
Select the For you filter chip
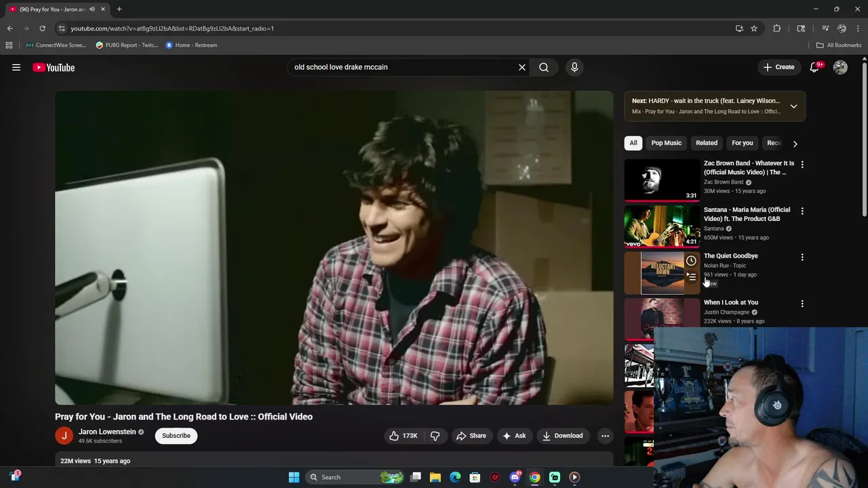743,143
